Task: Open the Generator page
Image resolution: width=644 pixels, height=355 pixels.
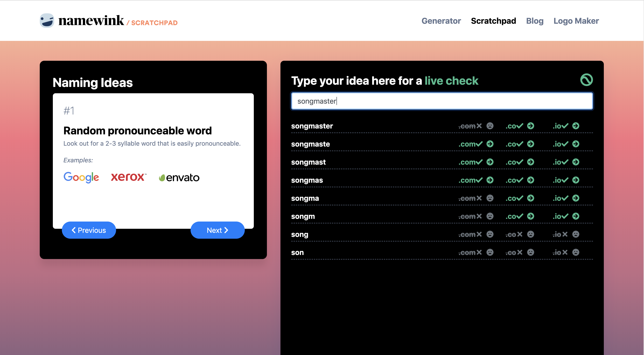Action: tap(441, 21)
